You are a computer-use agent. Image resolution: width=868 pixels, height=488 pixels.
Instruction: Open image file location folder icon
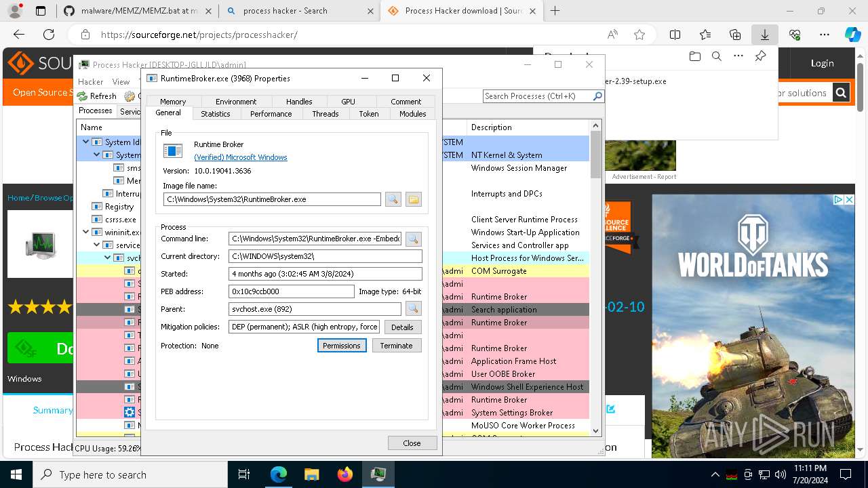pyautogui.click(x=414, y=199)
